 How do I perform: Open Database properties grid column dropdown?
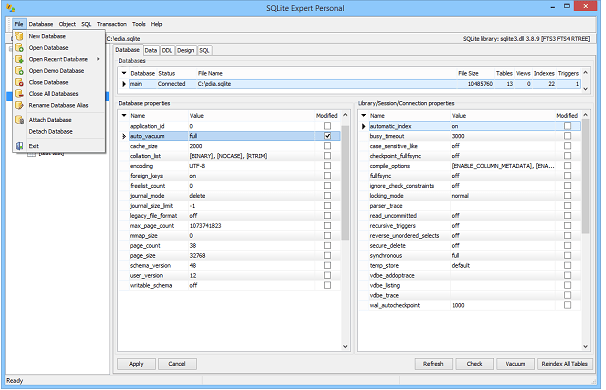(124, 116)
